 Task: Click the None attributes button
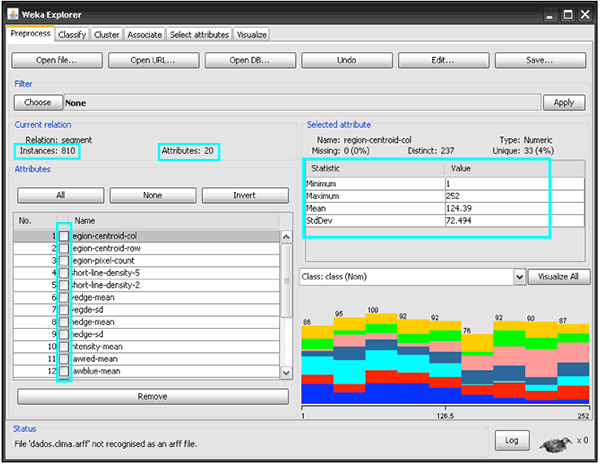point(153,195)
